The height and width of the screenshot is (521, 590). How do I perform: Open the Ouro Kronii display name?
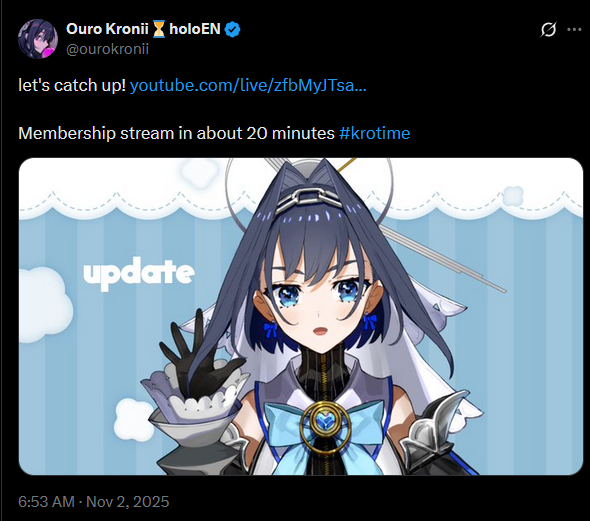pyautogui.click(x=107, y=29)
